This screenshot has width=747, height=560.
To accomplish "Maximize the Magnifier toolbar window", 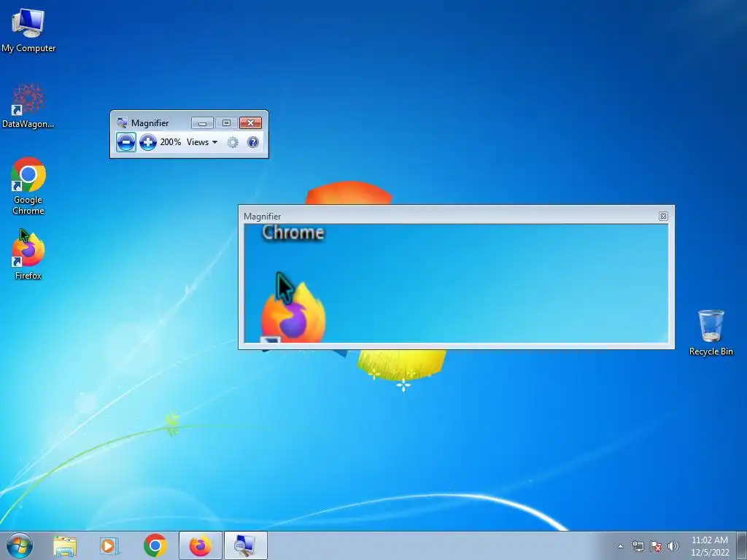I will click(x=226, y=122).
